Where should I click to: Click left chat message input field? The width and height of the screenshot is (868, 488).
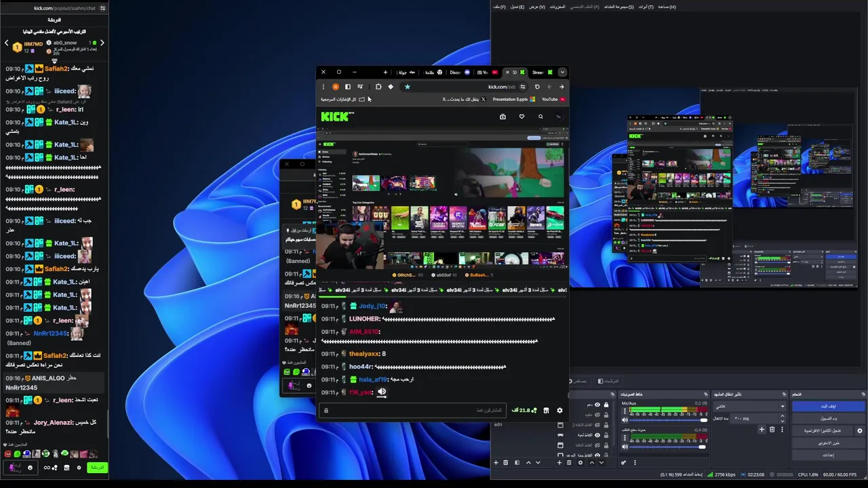20,468
